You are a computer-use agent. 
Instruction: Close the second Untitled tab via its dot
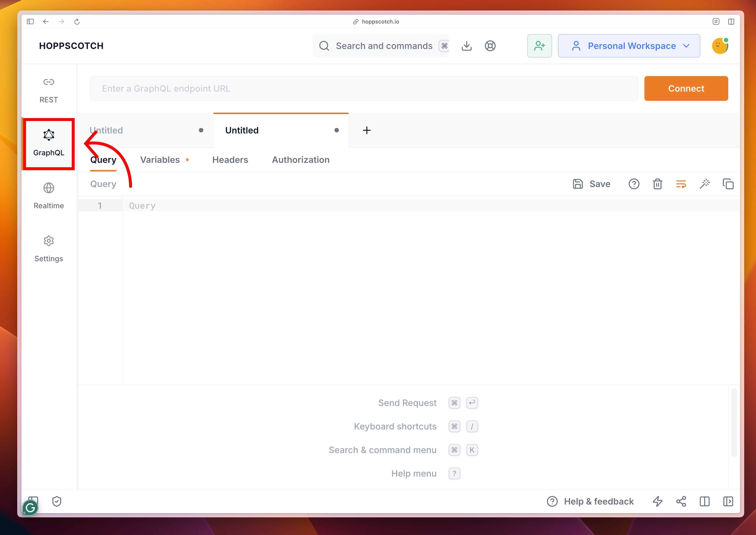[x=336, y=130]
